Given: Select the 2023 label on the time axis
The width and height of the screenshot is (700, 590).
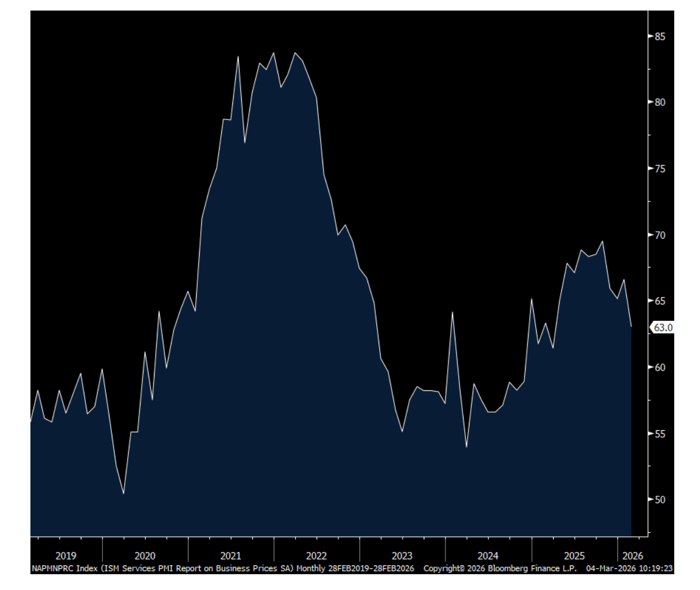Looking at the screenshot, I should [x=402, y=555].
